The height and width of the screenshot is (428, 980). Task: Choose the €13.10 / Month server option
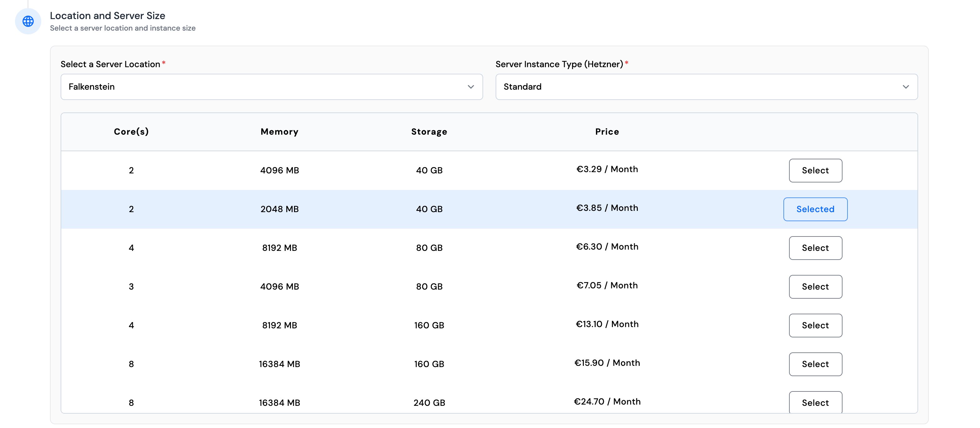pyautogui.click(x=815, y=325)
